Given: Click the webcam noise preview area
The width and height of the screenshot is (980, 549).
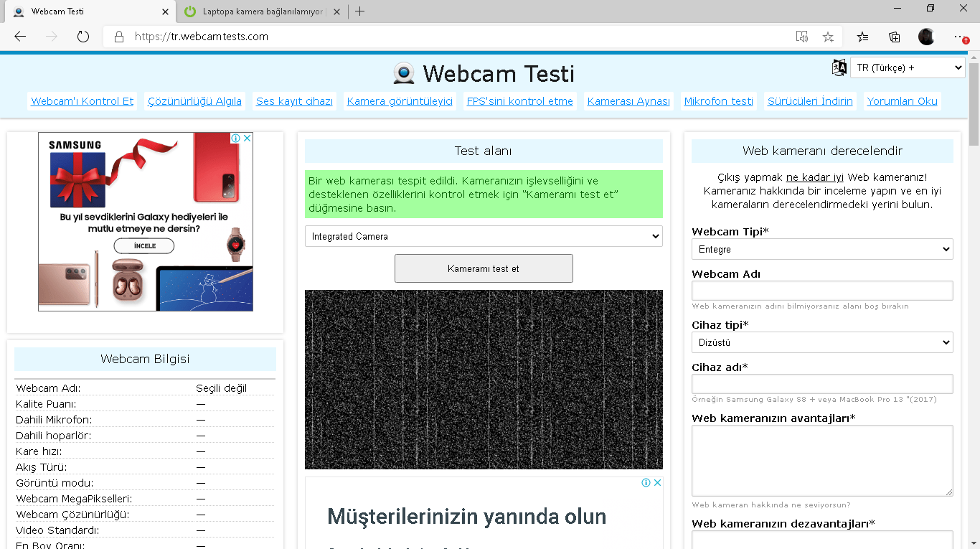Looking at the screenshot, I should 484,380.
